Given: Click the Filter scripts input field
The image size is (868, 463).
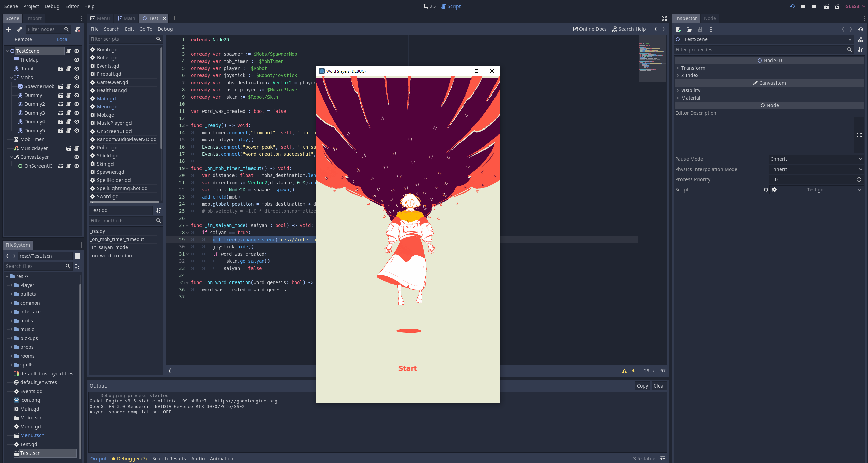Looking at the screenshot, I should [122, 39].
